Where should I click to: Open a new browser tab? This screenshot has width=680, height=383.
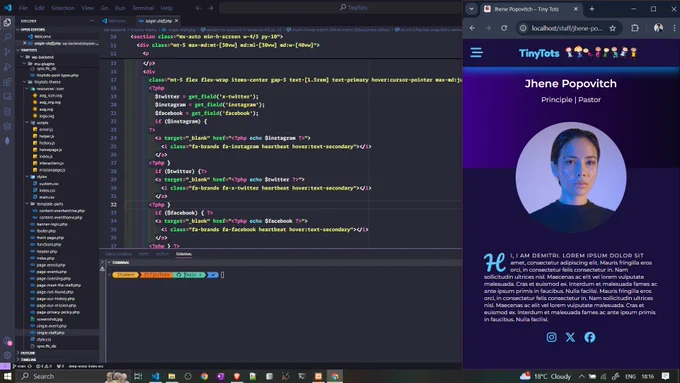(x=592, y=9)
